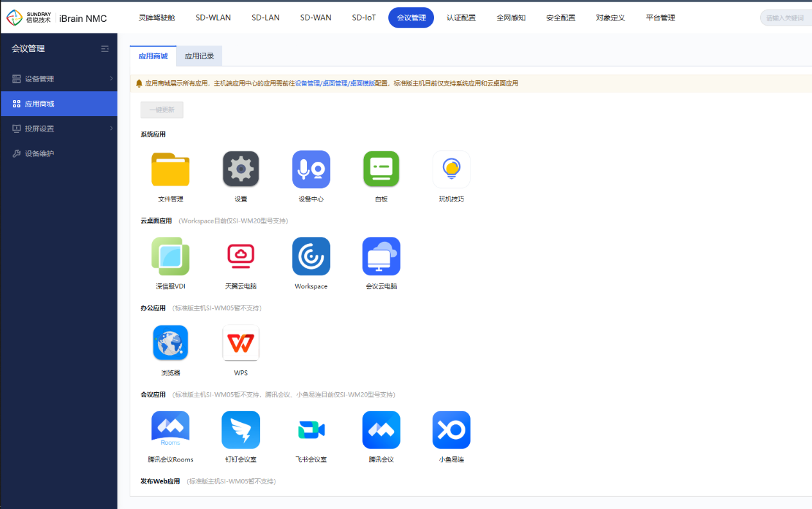Click the keyword search input field
The width and height of the screenshot is (812, 509).
786,18
